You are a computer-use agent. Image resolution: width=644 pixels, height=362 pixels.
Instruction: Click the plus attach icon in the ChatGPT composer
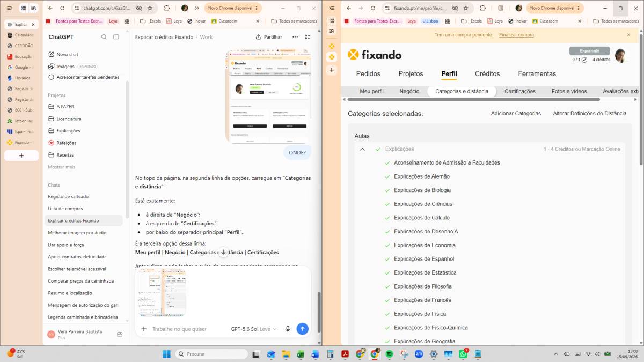click(144, 329)
